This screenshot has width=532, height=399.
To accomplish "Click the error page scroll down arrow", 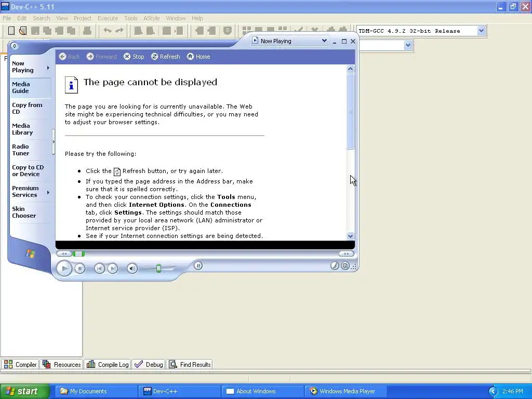I will pyautogui.click(x=351, y=236).
